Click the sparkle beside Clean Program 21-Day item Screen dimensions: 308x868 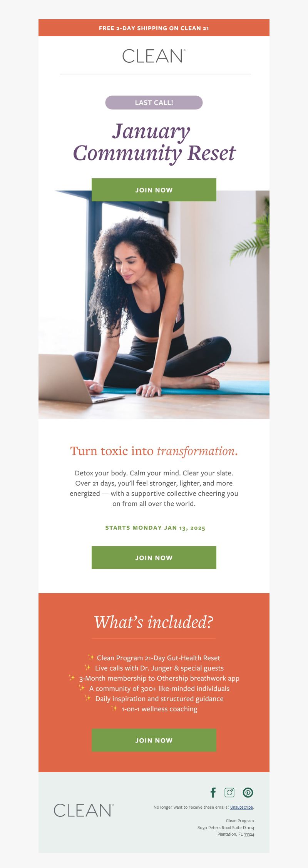click(91, 657)
